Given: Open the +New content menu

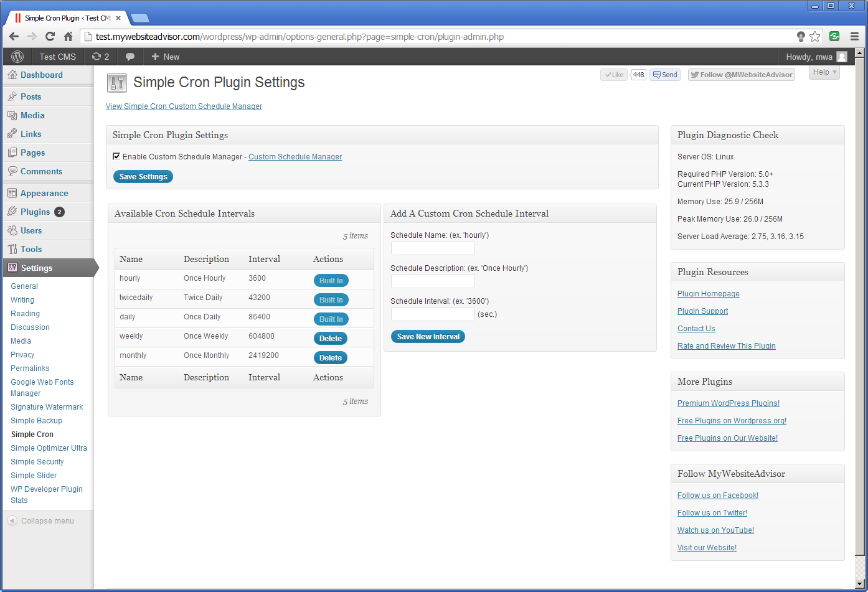Looking at the screenshot, I should pos(166,57).
